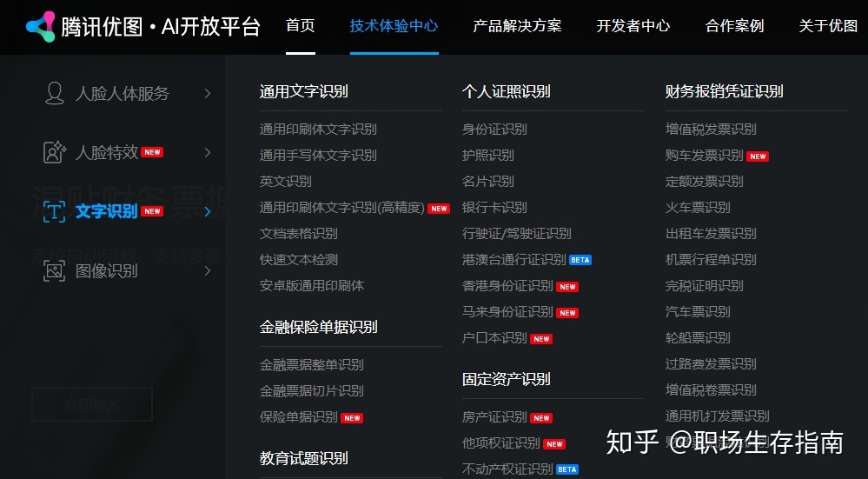Expand the 人脸特效 chevron arrow
This screenshot has width=868, height=479.
tap(208, 152)
